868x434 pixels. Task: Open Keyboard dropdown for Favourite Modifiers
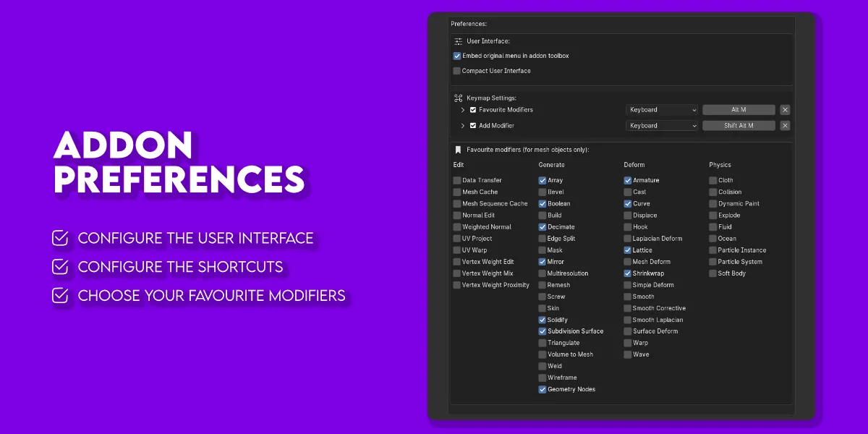tap(662, 110)
